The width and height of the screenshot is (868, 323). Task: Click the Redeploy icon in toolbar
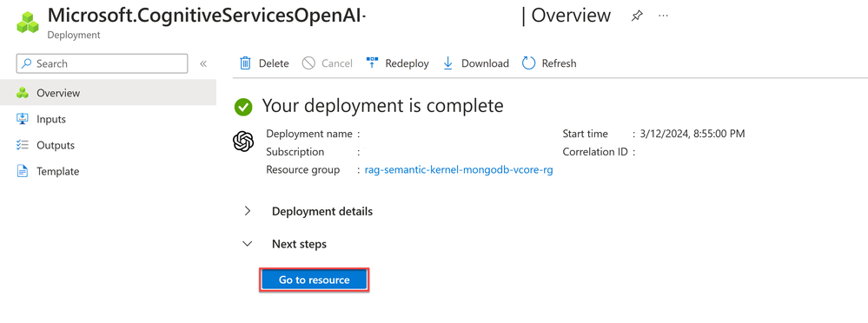372,63
